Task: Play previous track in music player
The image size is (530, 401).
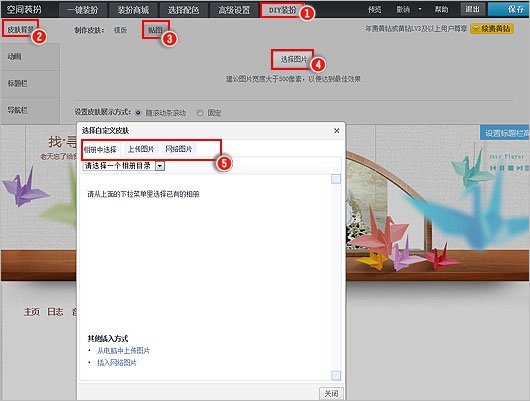Action: pyautogui.click(x=493, y=168)
